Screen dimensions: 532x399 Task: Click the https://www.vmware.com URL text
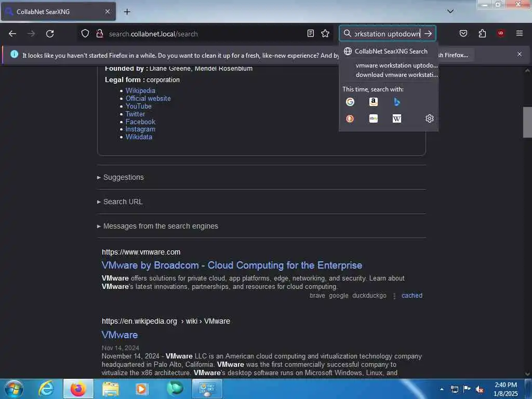click(141, 252)
